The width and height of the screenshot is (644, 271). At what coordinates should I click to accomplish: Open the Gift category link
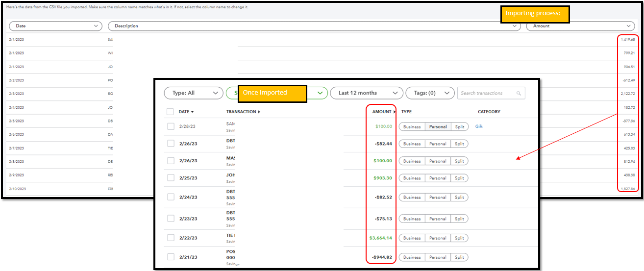point(479,126)
